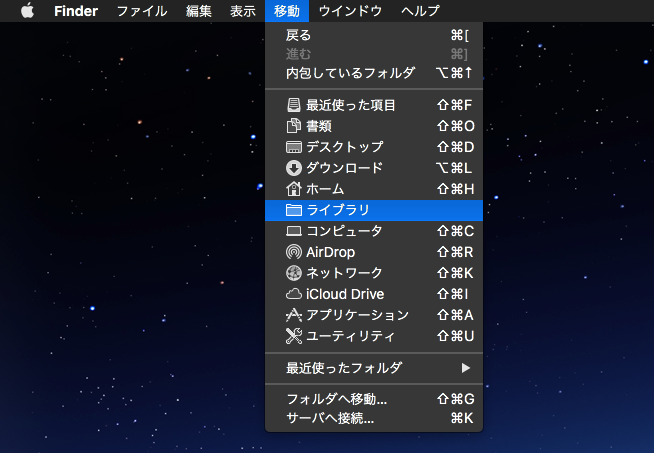The image size is (654, 453).
Task: Click the ホーム label text
Action: coord(325,189)
